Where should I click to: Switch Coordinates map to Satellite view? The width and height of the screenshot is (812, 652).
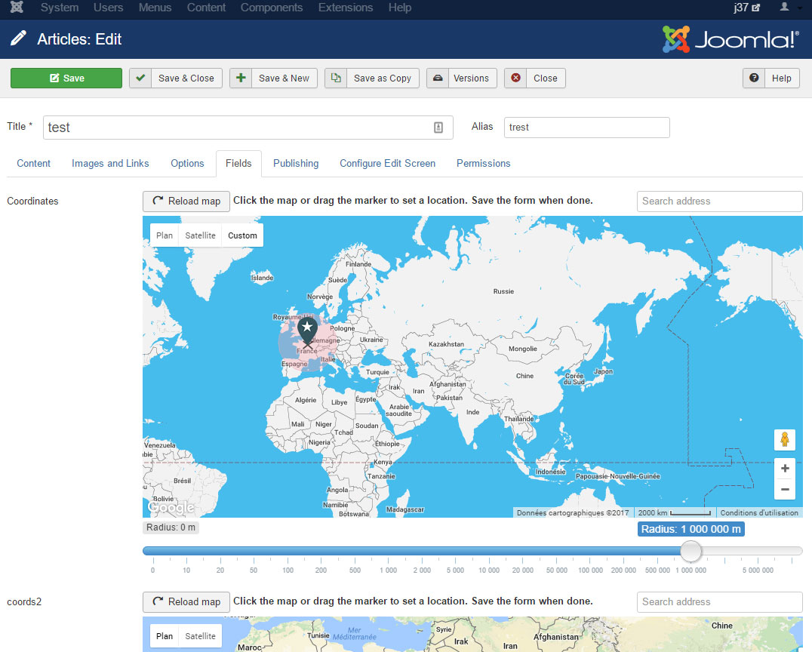click(200, 235)
